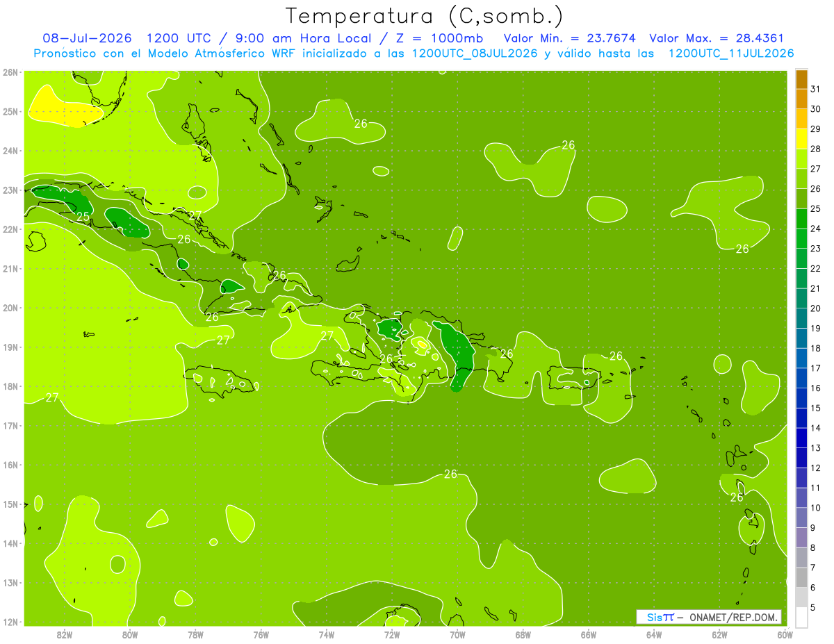834x644 pixels.
Task: Click the legend scale number 31
Action: [x=816, y=89]
